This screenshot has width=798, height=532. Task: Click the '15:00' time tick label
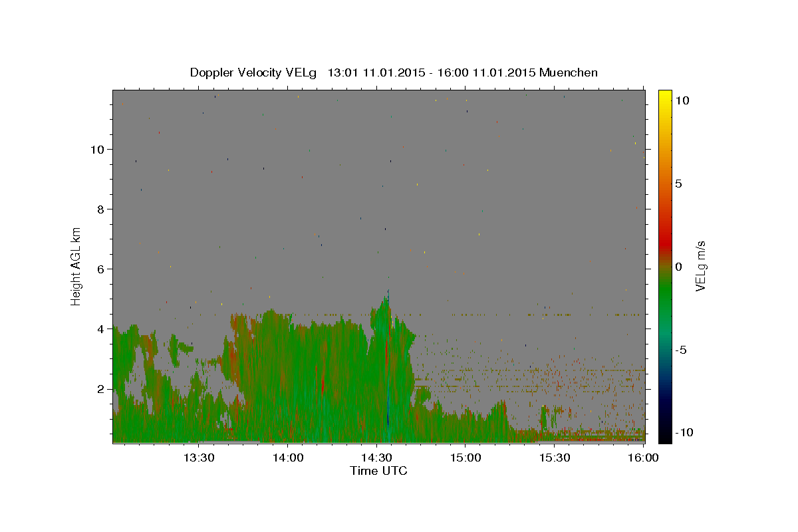click(x=465, y=458)
